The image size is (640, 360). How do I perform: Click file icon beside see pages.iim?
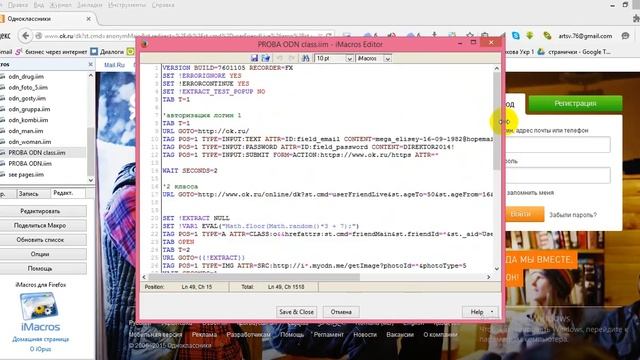click(3, 174)
